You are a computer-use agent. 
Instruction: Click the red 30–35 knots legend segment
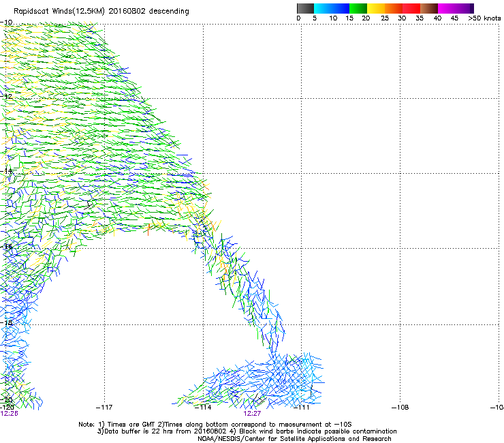coord(411,8)
